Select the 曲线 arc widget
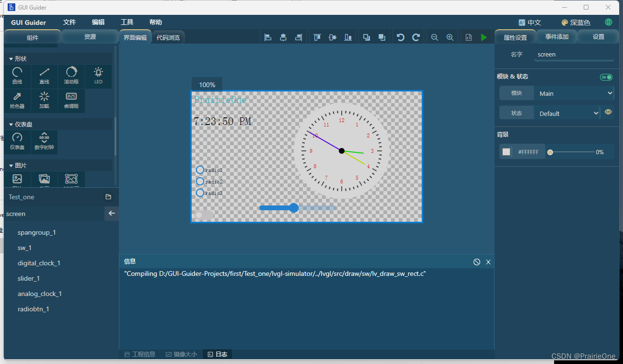The image size is (623, 364). click(x=17, y=76)
